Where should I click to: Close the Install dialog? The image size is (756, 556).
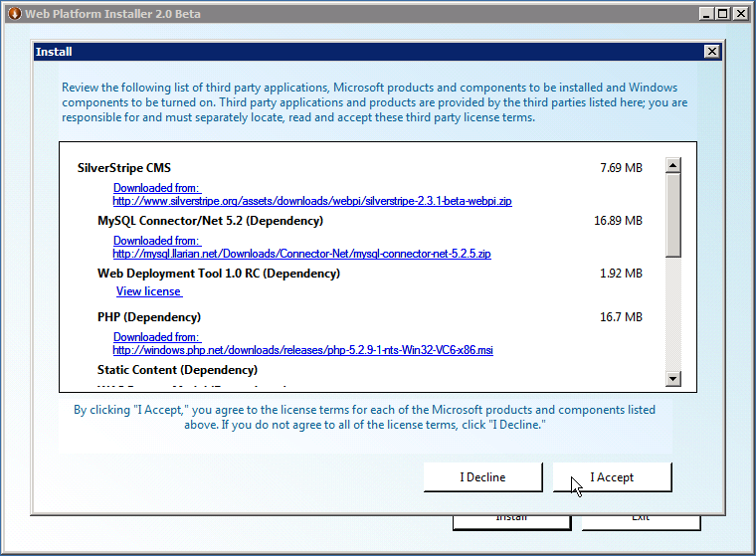pyautogui.click(x=711, y=51)
